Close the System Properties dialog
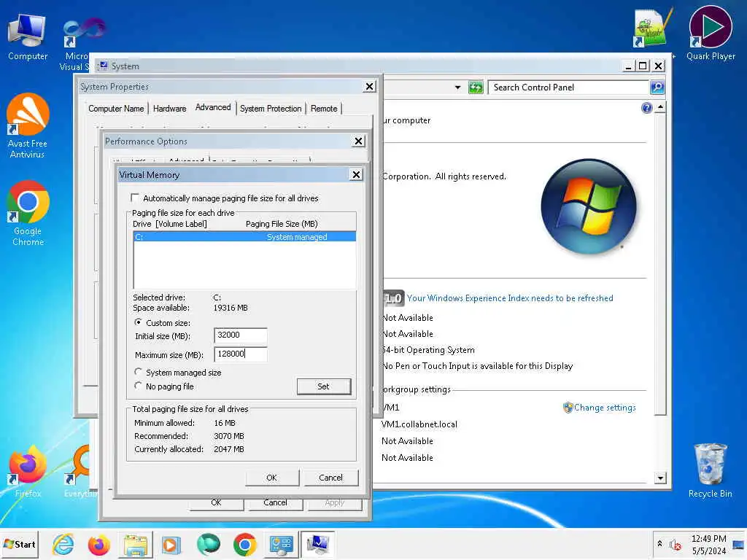747x560 pixels. [x=369, y=87]
